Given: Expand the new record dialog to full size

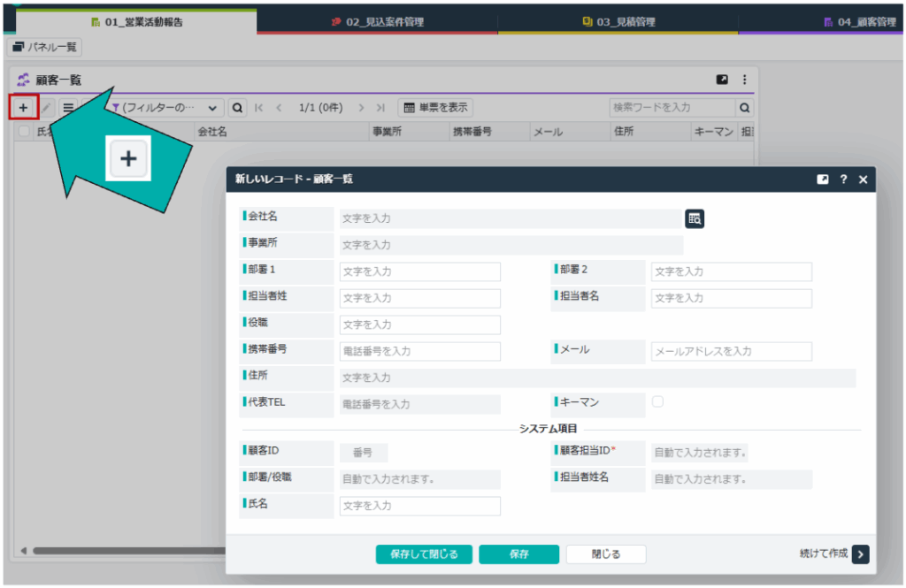Looking at the screenshot, I should coord(823,179).
